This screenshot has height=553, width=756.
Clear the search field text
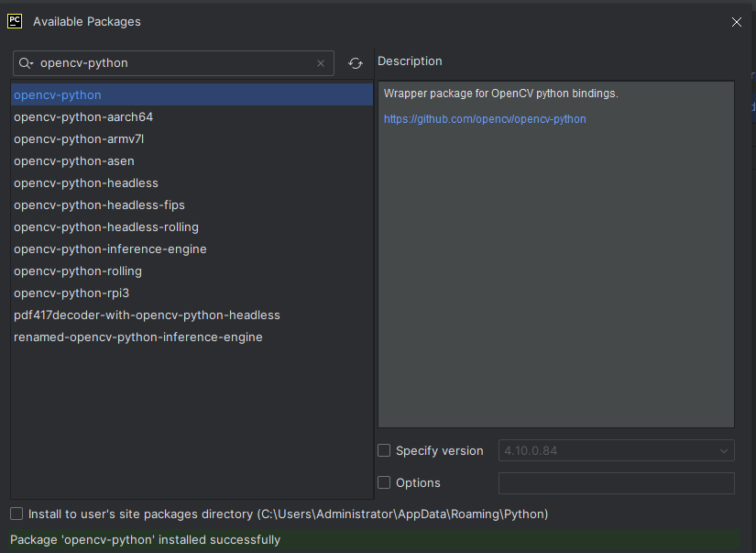coord(321,63)
